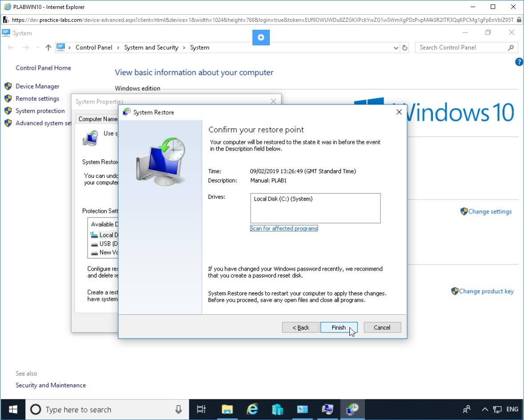Click the Control Panel help icon
524x420 pixels.
(x=519, y=62)
